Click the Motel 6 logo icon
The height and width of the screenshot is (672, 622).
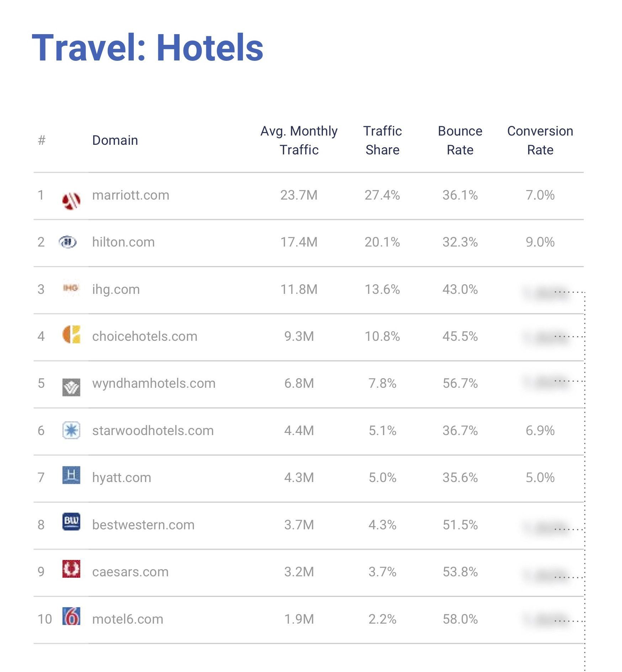(71, 616)
